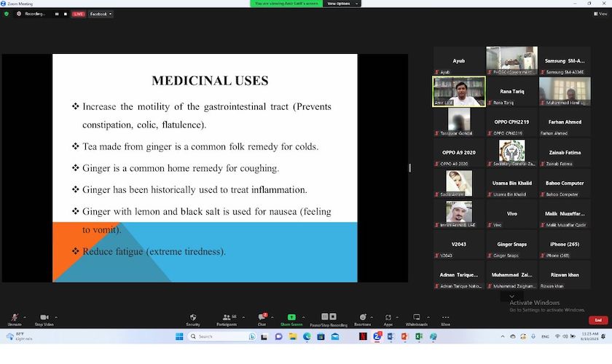612x364 pixels.
Task: Click the green Share Screen button
Action: tap(291, 319)
